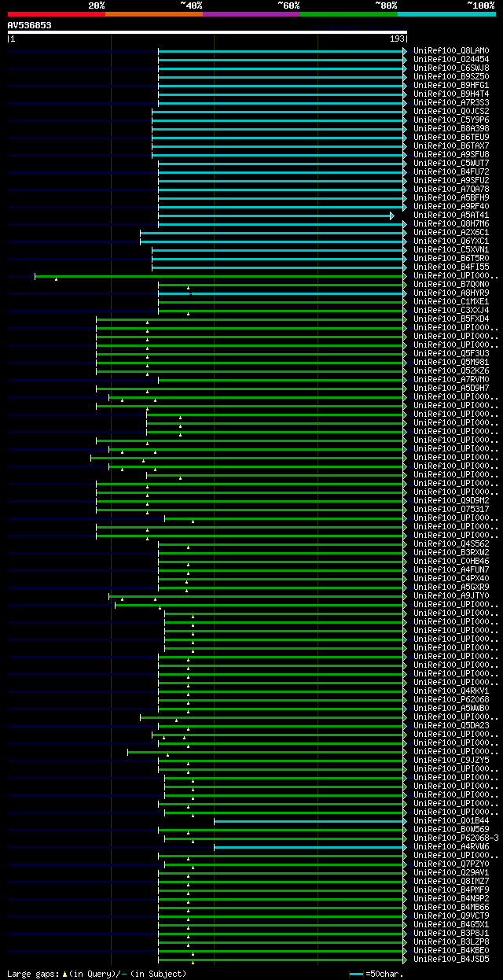Screen dimensions: 503x980
Task: Open the UniRef100_O24454 hit link
Action: [451, 59]
